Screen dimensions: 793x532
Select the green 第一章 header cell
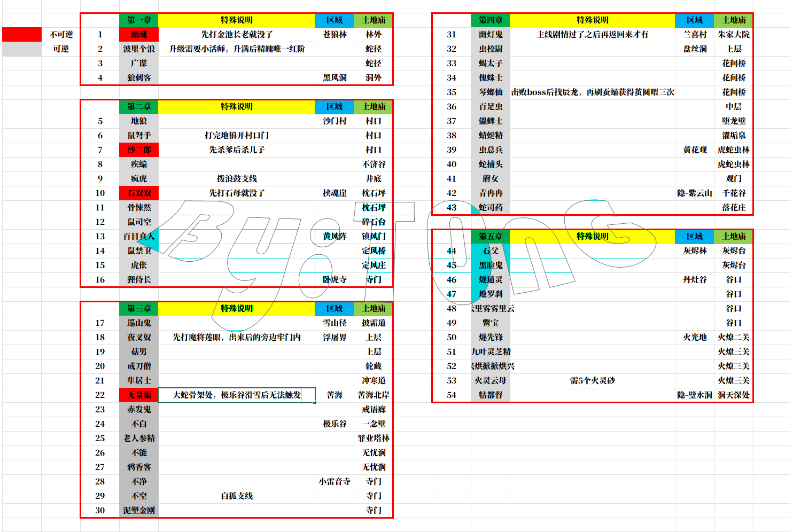(x=139, y=20)
